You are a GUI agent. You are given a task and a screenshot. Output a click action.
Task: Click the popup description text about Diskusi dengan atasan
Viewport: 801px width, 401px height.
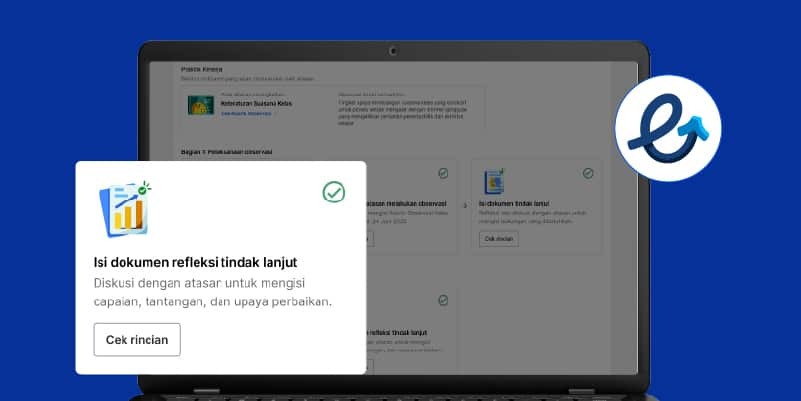[212, 292]
